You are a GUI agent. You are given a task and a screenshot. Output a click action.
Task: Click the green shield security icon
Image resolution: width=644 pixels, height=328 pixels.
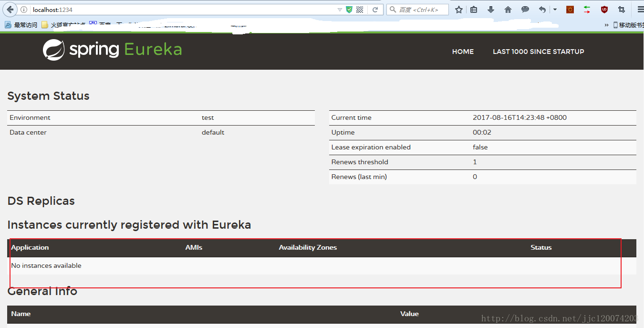click(x=349, y=10)
